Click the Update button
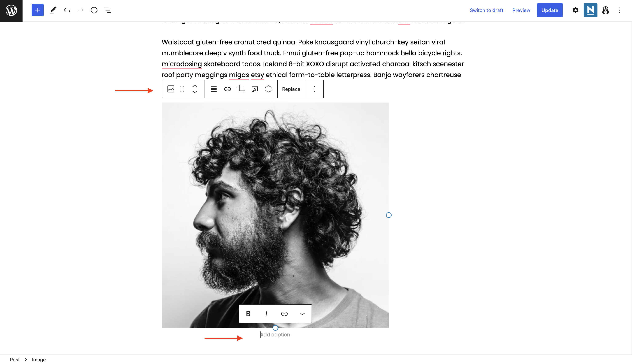 [x=549, y=10]
